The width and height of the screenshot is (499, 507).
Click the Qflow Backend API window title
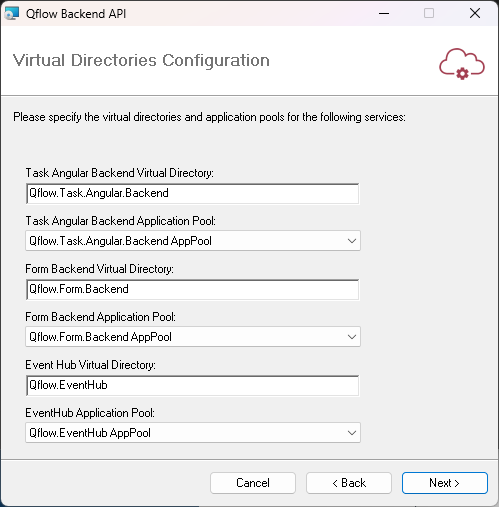[76, 14]
